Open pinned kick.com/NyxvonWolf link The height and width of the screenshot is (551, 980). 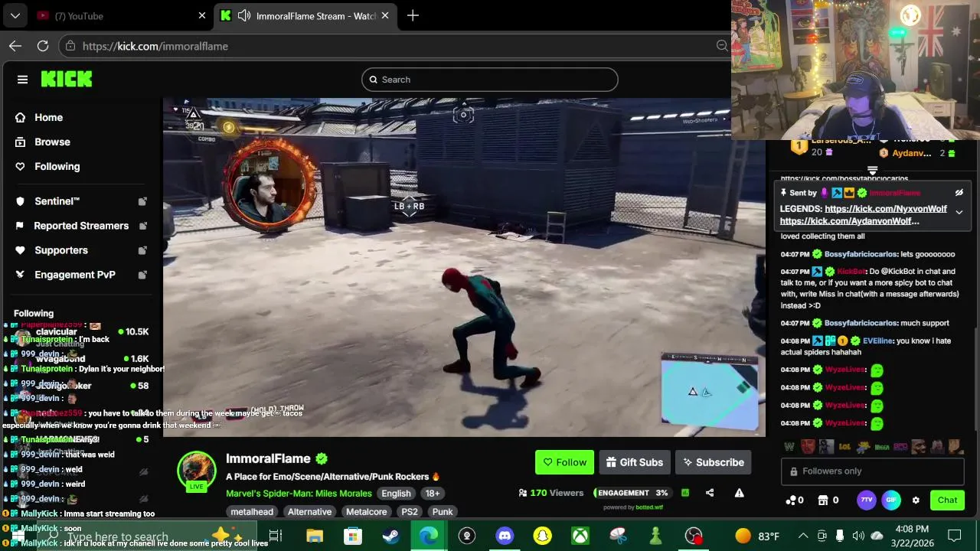click(x=886, y=209)
